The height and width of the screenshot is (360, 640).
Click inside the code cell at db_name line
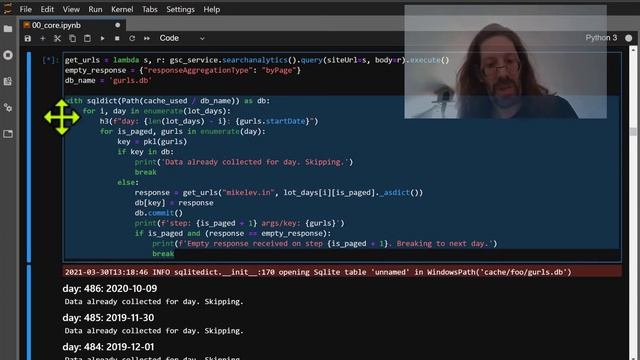click(x=108, y=80)
